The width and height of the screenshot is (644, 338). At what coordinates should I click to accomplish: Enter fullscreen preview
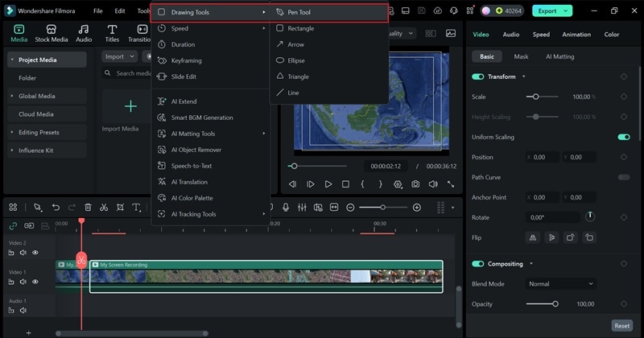[451, 184]
